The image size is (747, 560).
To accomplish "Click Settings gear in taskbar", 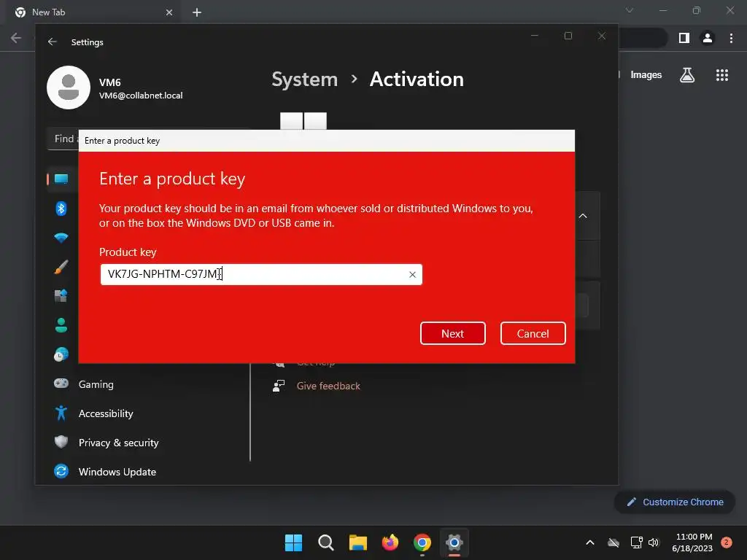I will pos(454,542).
